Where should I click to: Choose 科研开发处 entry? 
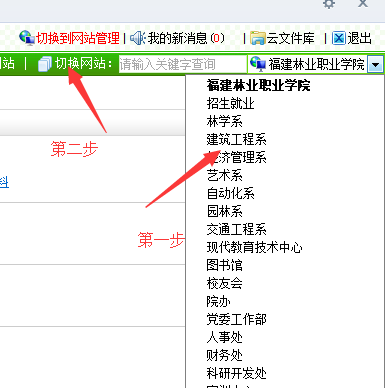237,373
